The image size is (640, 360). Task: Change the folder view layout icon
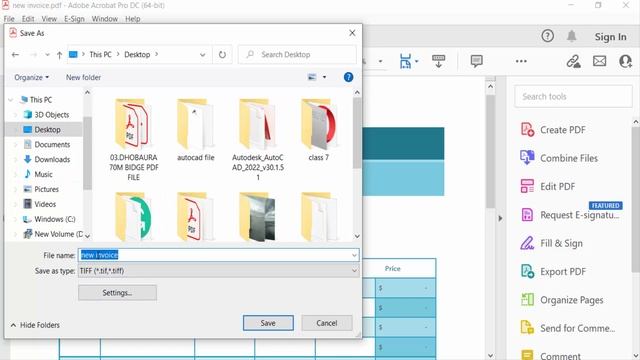(x=312, y=77)
